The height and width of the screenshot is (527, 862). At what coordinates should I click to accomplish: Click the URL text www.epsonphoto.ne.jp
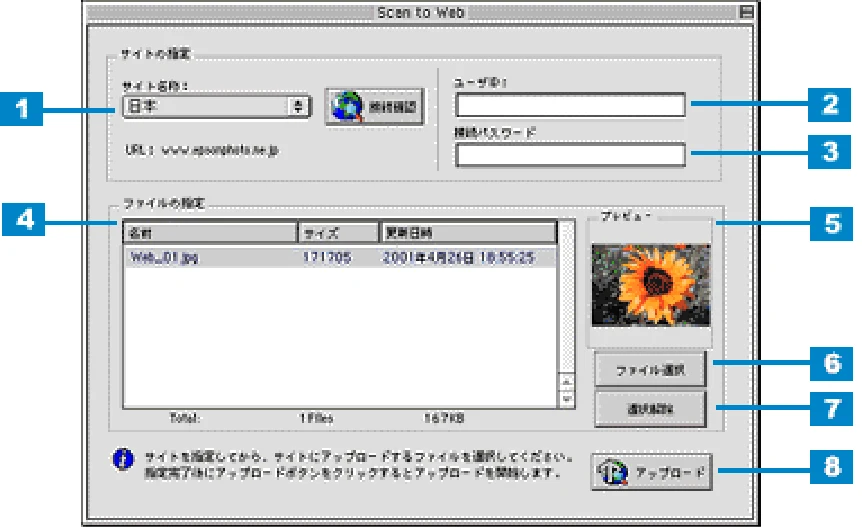220,150
